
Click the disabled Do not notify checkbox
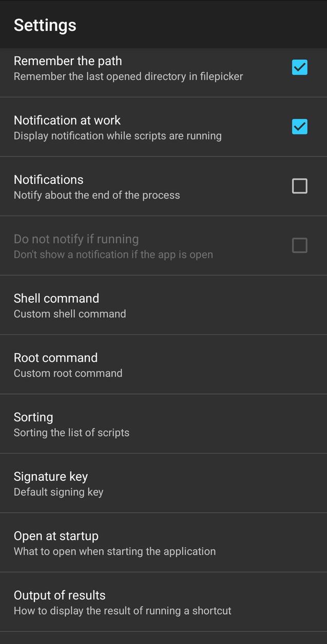299,245
